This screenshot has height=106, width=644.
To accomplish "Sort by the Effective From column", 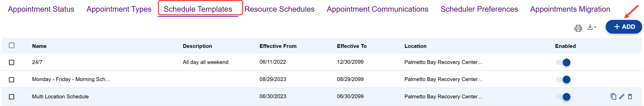I will (x=278, y=46).
